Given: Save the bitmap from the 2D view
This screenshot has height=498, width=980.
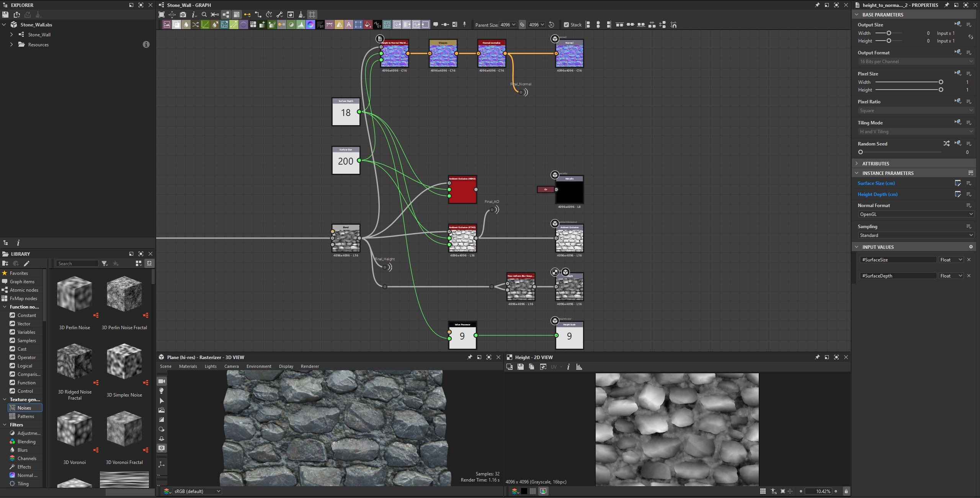Looking at the screenshot, I should [x=520, y=367].
